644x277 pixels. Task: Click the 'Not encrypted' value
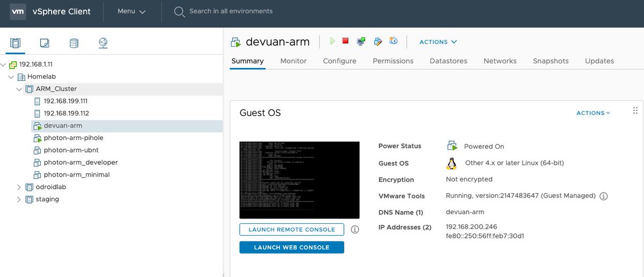click(x=469, y=179)
